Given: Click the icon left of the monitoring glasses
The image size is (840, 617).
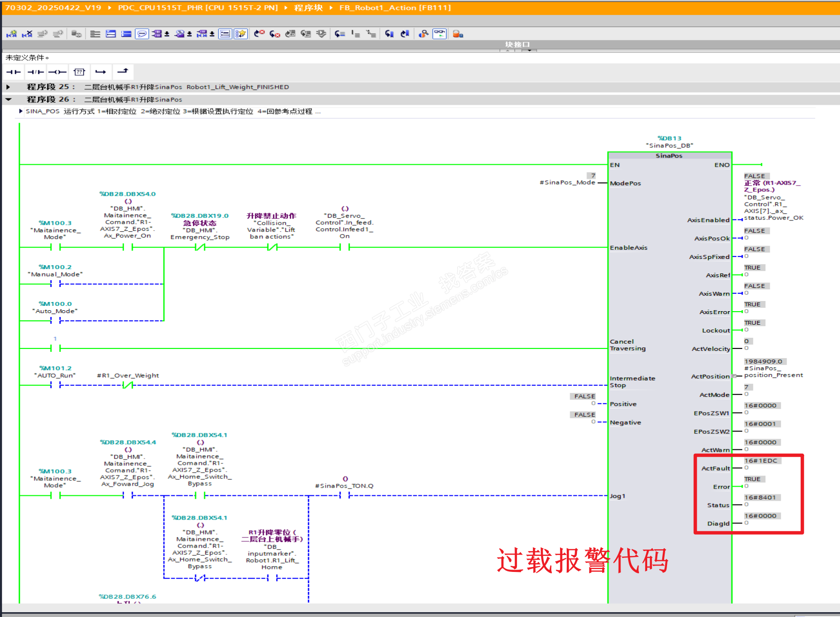Looking at the screenshot, I should (x=423, y=34).
